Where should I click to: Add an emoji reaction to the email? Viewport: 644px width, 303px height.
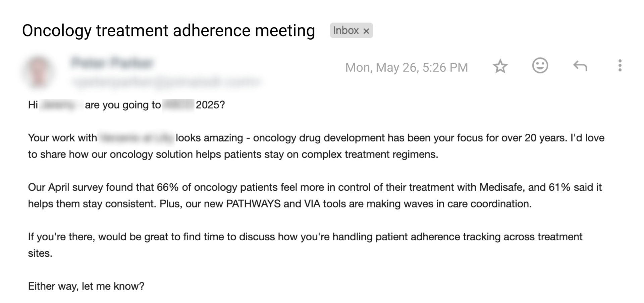(x=540, y=66)
